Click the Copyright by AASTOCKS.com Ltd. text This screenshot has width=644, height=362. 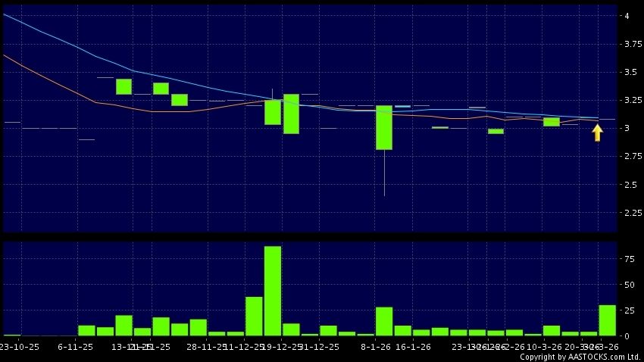581,357
